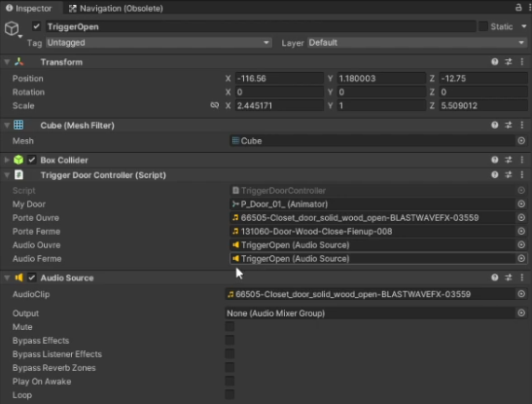Toggle the TriggerOpen active checkbox

[37, 26]
